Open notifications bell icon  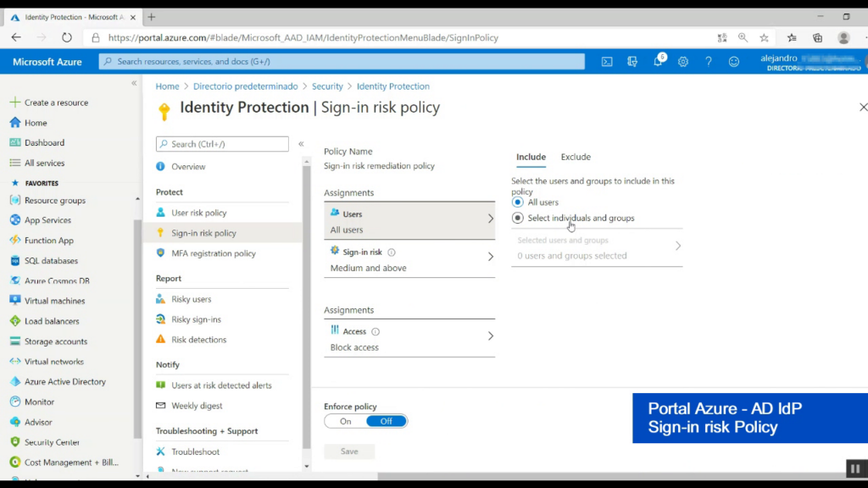point(658,61)
